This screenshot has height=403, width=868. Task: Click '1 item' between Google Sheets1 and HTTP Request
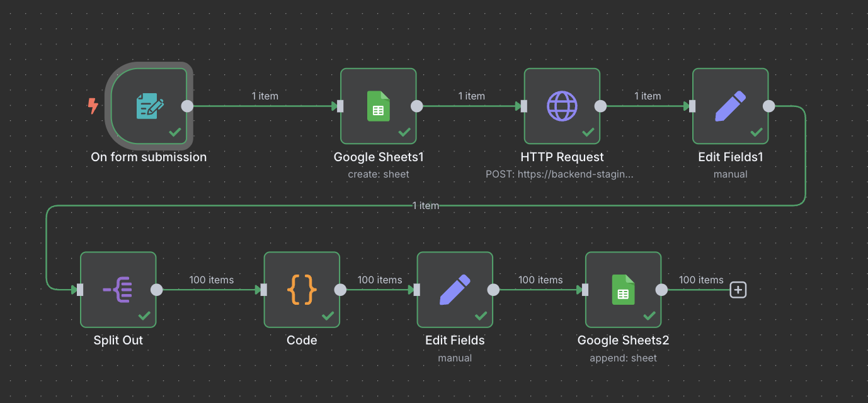471,96
